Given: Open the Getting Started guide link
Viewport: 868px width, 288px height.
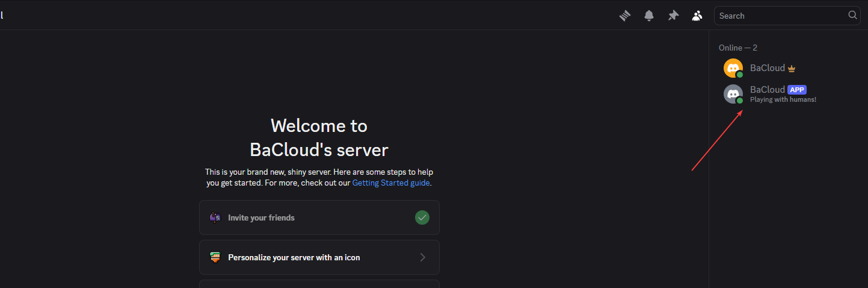Looking at the screenshot, I should pos(390,183).
